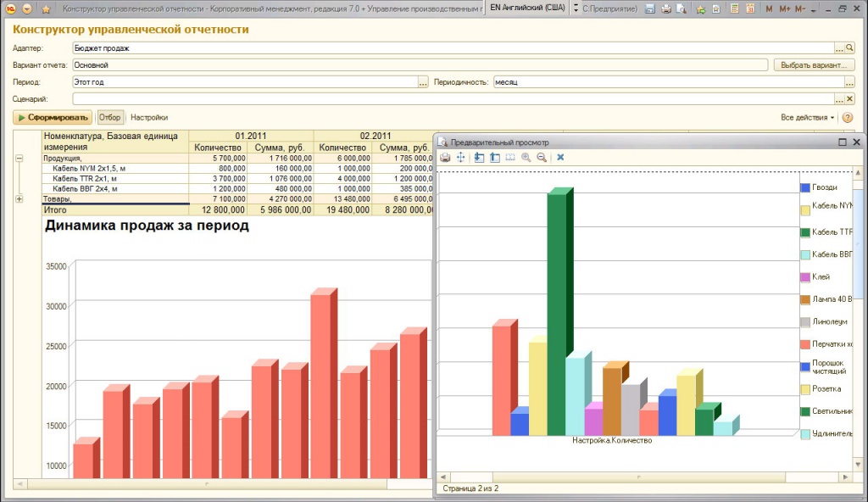The image size is (868, 502).
Task: Zoom out on the preview page
Action: point(542,158)
